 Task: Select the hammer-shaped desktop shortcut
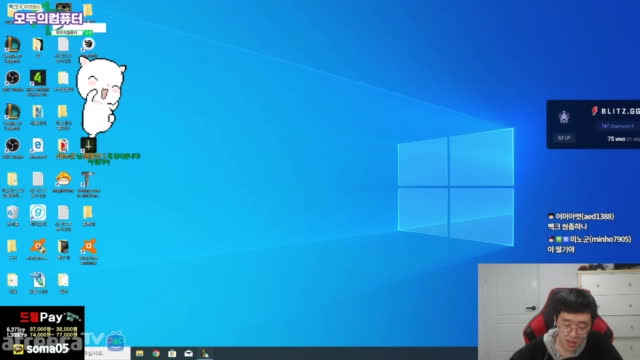88,179
